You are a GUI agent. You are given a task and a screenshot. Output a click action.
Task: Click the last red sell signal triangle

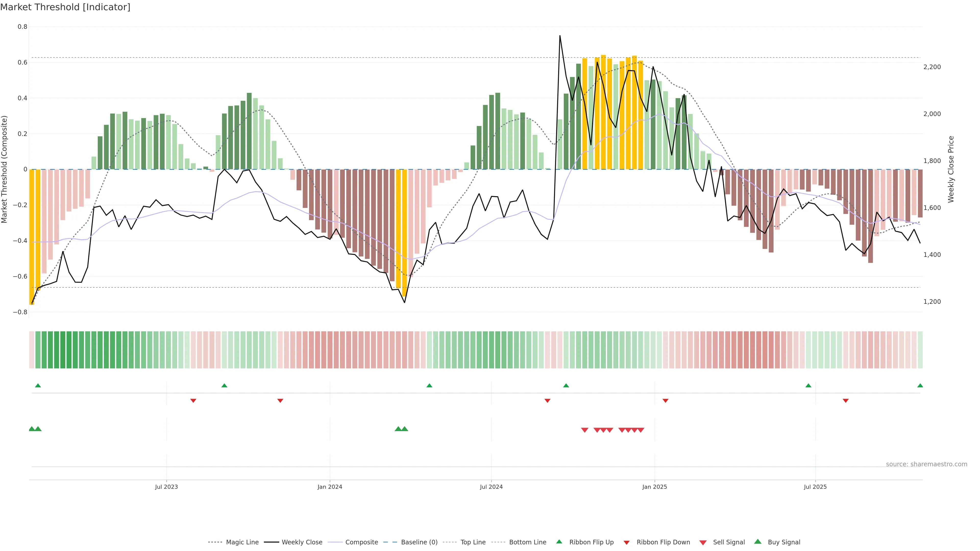coord(641,430)
